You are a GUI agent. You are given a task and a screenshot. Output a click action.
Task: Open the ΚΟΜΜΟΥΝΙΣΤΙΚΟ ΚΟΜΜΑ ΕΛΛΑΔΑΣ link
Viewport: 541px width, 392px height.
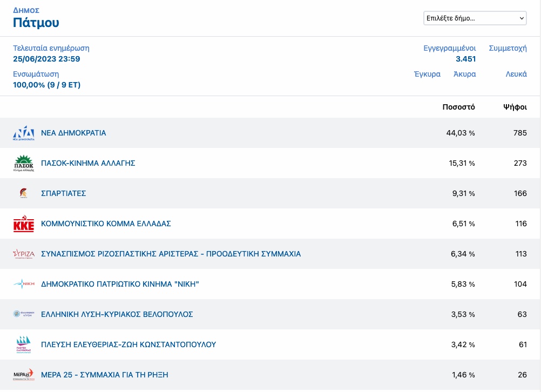click(x=106, y=224)
